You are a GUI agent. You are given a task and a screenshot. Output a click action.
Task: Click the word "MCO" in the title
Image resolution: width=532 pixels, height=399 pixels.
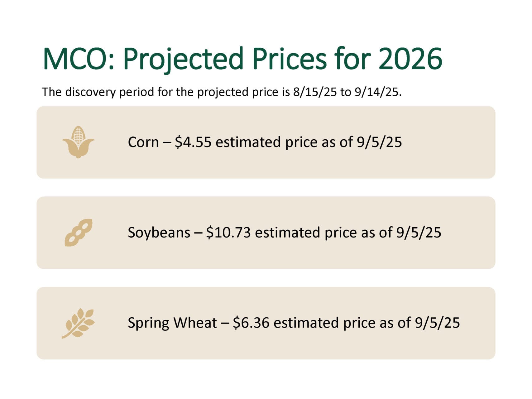(x=79, y=59)
